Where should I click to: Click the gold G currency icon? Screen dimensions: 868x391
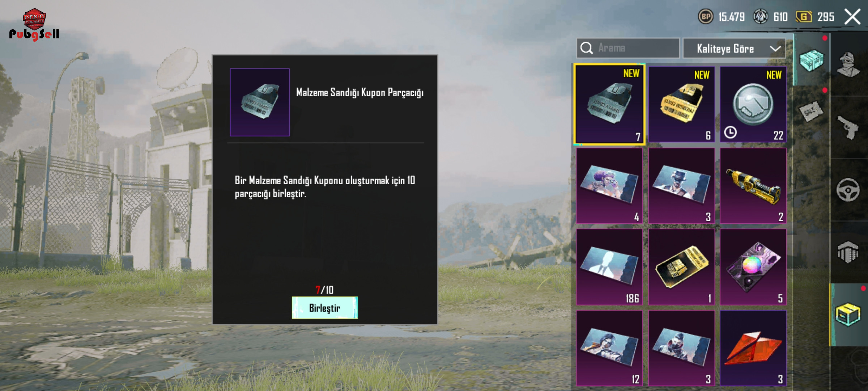(804, 17)
